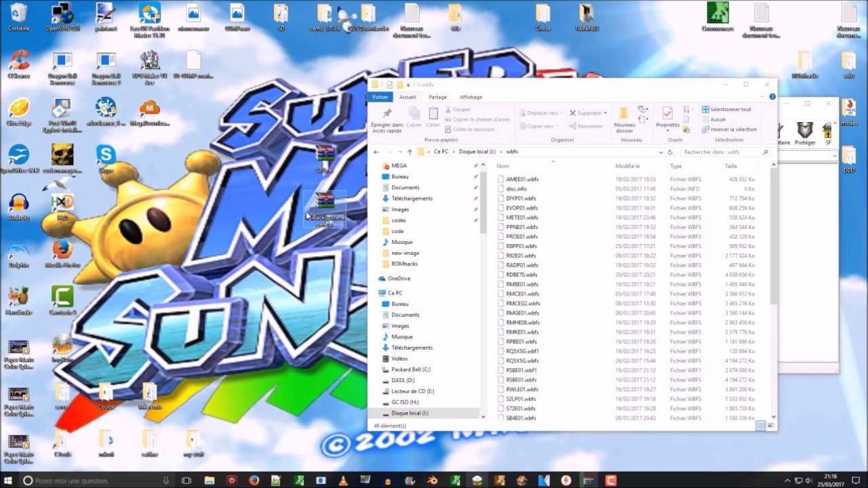This screenshot has height=488, width=868.
Task: Open Téléchargements in quick access list
Action: (x=412, y=199)
